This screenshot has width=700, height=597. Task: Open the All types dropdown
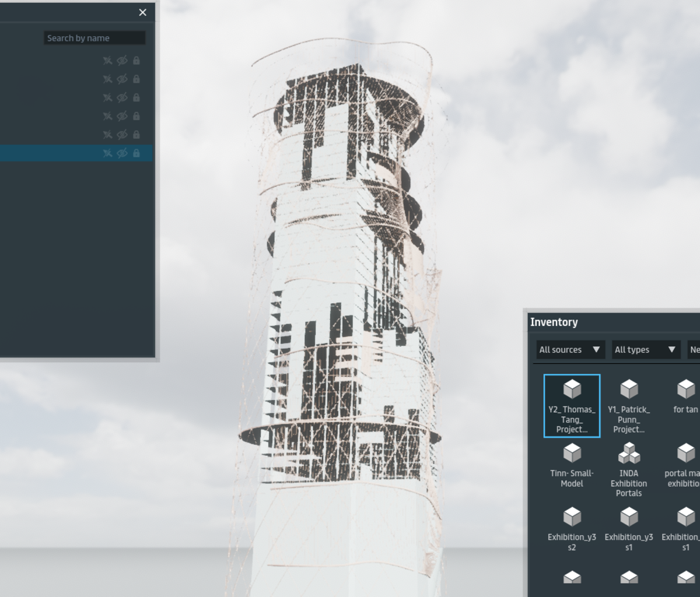tap(645, 350)
